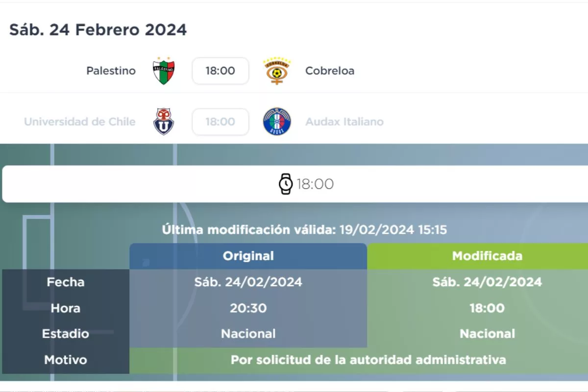Screen dimensions: 588x392
Task: Open the Palestino team link
Action: point(111,71)
